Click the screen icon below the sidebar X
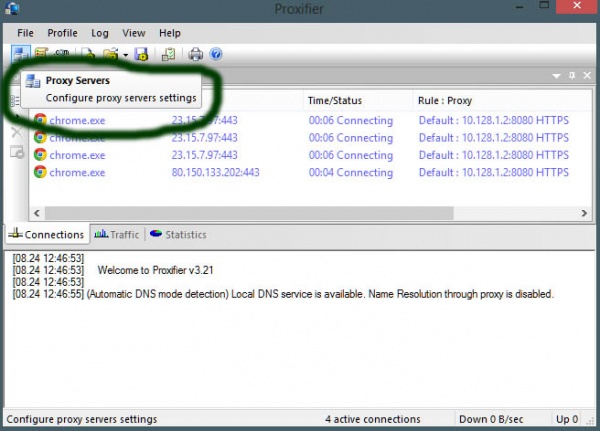The width and height of the screenshot is (600, 431). click(17, 152)
